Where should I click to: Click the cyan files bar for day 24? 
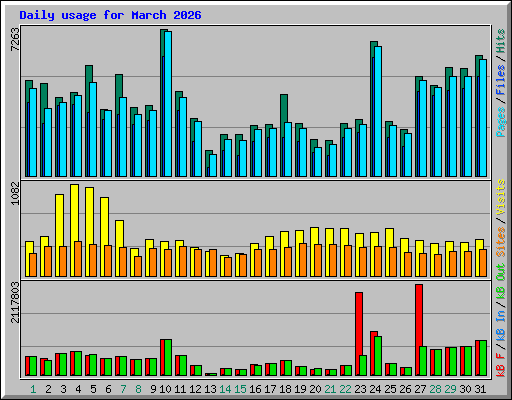[x=378, y=111]
